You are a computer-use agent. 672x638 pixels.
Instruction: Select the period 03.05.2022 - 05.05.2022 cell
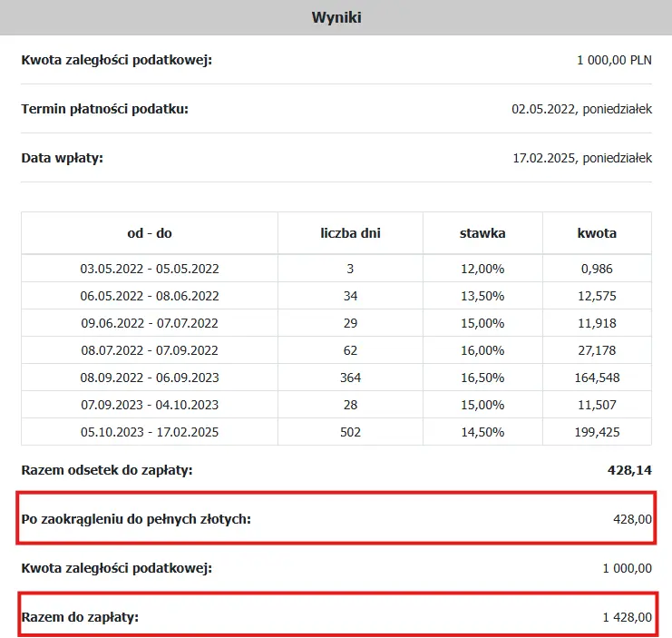tap(150, 269)
